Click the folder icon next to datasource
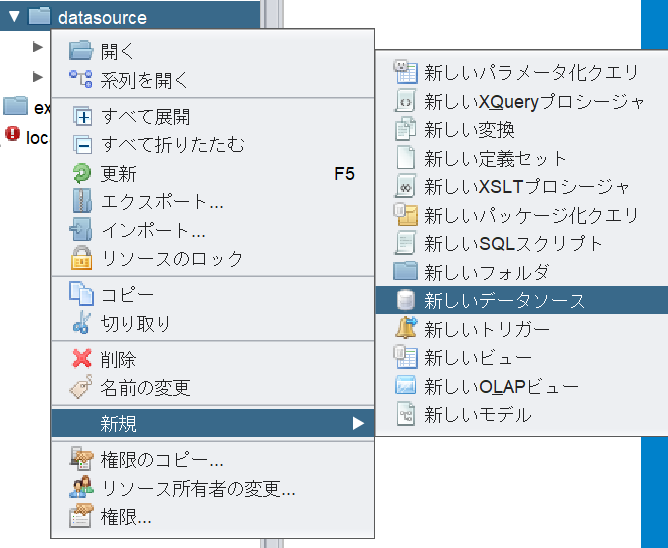The image size is (668, 548). [39, 16]
